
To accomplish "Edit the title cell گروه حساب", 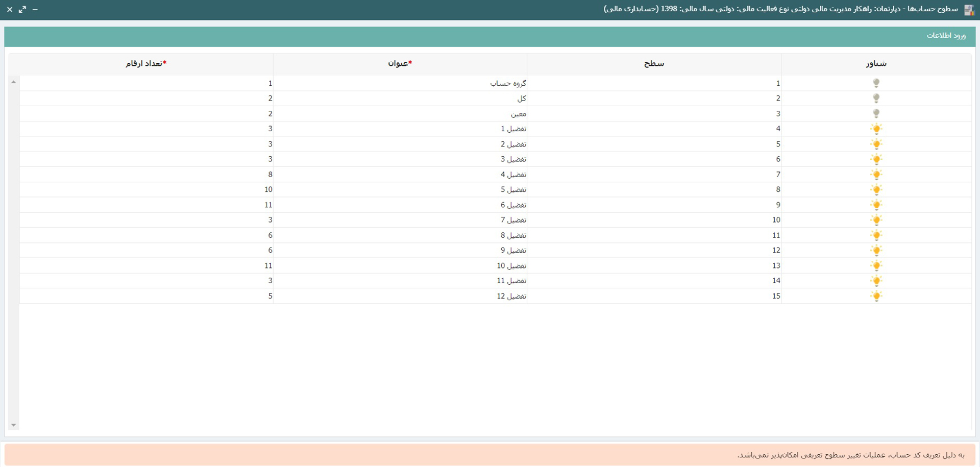I will pyautogui.click(x=507, y=83).
